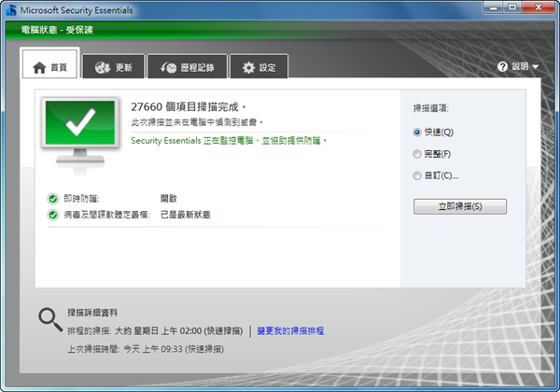Open the 設定 settings tab

[259, 66]
